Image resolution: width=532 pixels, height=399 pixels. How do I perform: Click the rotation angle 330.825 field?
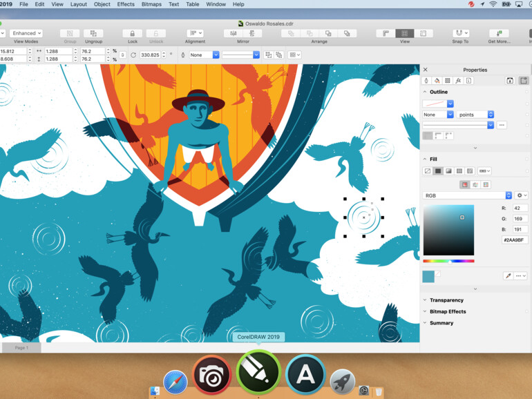pyautogui.click(x=151, y=55)
